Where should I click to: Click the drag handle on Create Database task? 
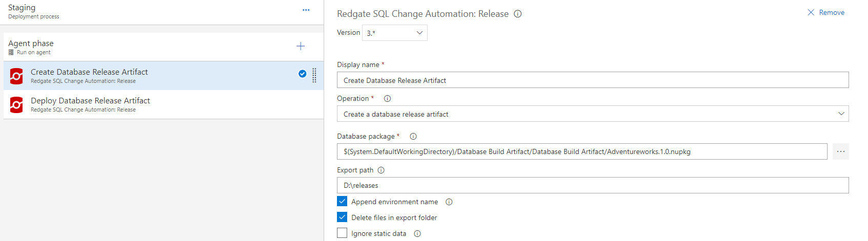click(x=314, y=75)
